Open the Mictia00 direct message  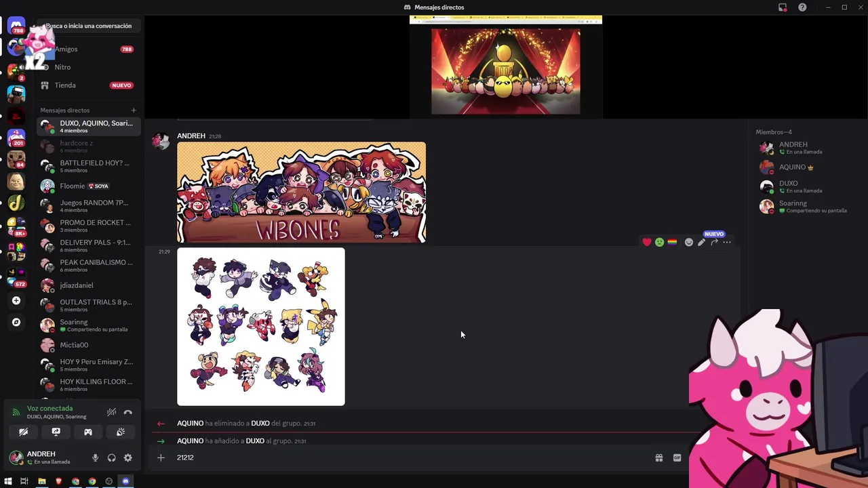pos(88,345)
